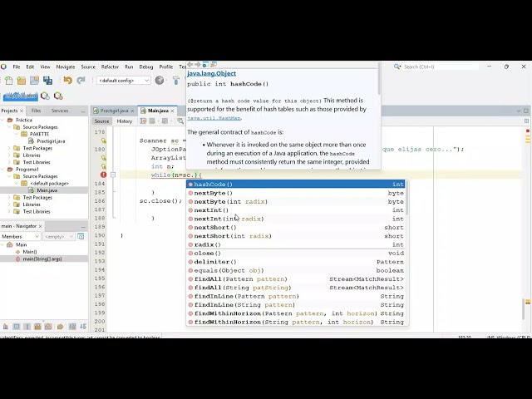The image size is (532, 399).
Task: Click the completion list scrollbar thumb
Action: click(406, 198)
